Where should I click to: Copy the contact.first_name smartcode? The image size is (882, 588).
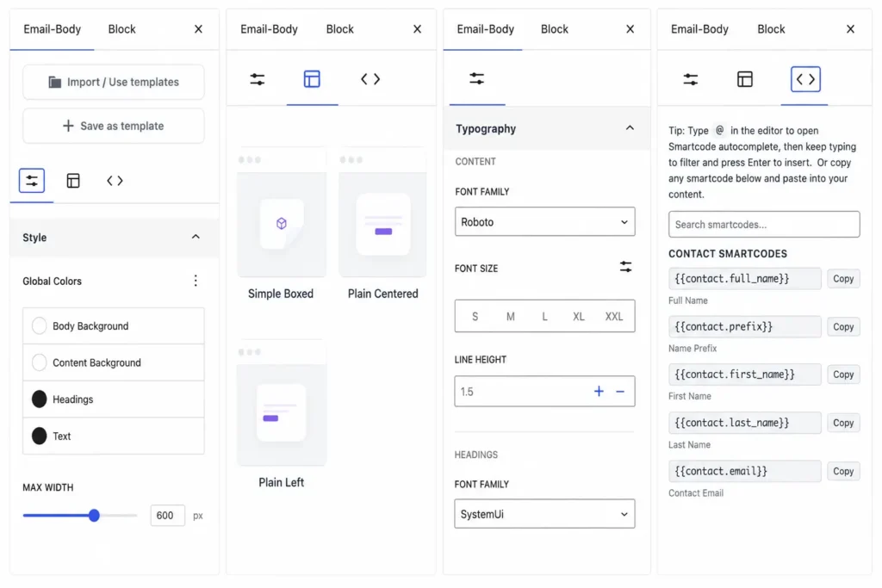click(842, 374)
